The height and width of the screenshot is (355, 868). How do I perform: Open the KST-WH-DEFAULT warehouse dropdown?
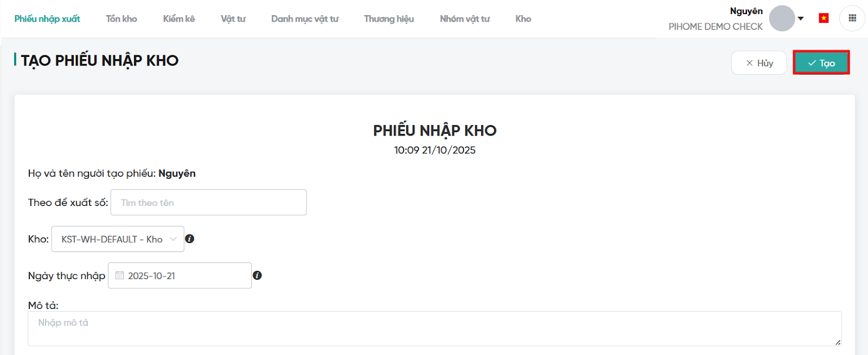click(118, 239)
